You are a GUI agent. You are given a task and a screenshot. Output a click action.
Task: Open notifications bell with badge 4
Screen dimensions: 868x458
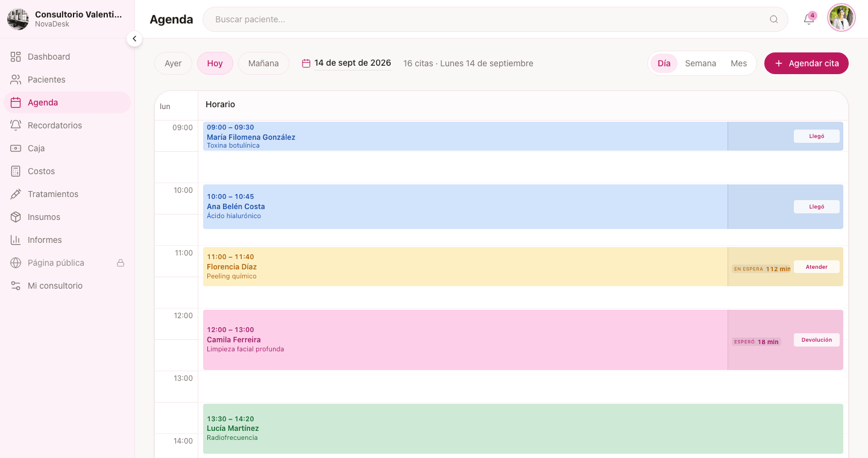tap(809, 19)
